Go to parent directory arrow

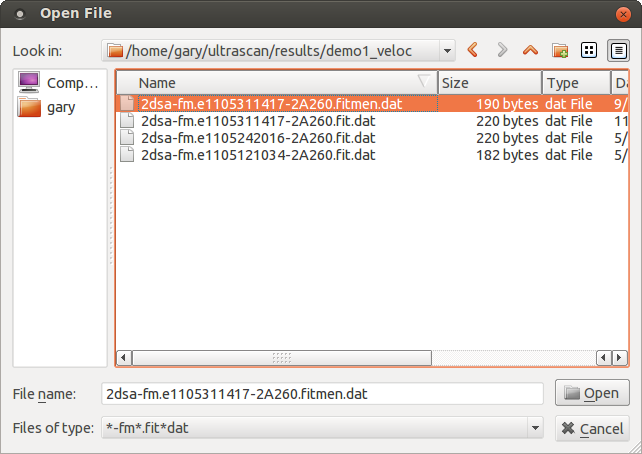[x=531, y=50]
